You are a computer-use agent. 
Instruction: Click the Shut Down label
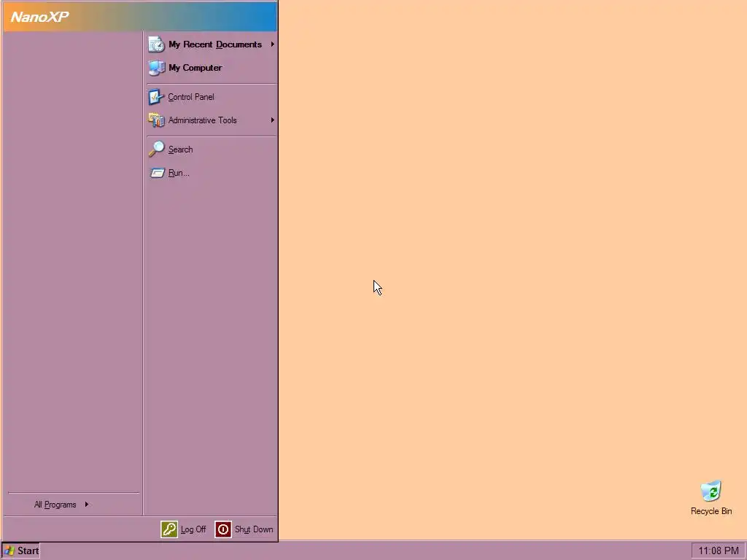(254, 529)
